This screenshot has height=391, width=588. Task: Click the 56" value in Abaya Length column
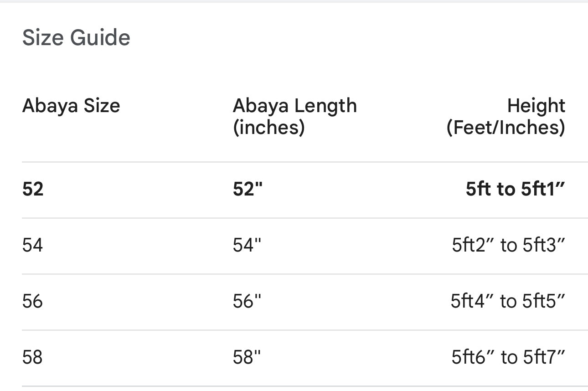(247, 301)
